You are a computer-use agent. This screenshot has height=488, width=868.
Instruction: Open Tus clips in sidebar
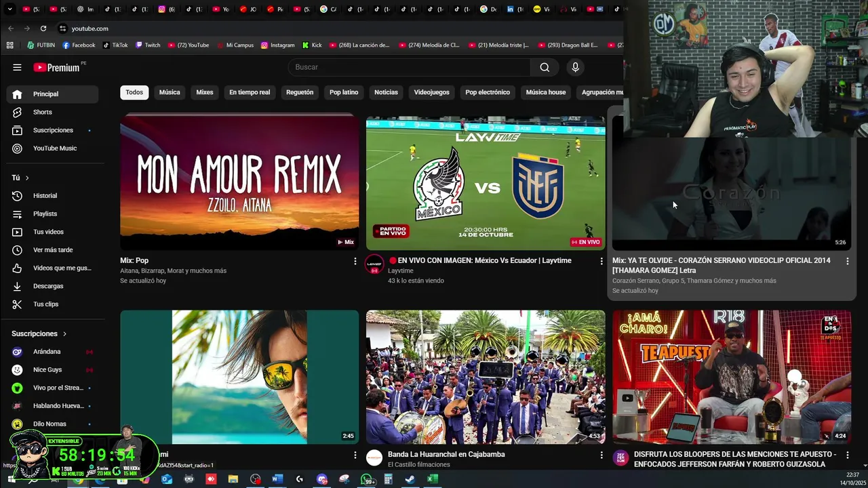(x=53, y=304)
